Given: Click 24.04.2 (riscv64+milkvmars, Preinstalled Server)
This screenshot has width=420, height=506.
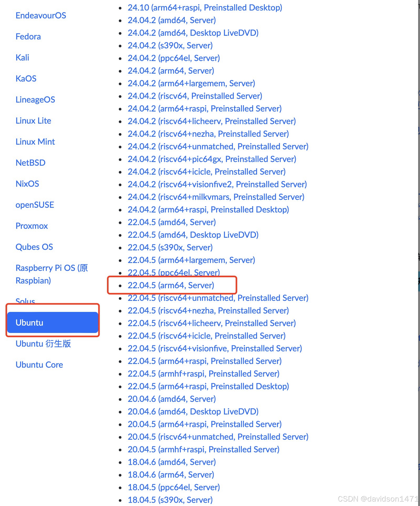Looking at the screenshot, I should pos(216,197).
